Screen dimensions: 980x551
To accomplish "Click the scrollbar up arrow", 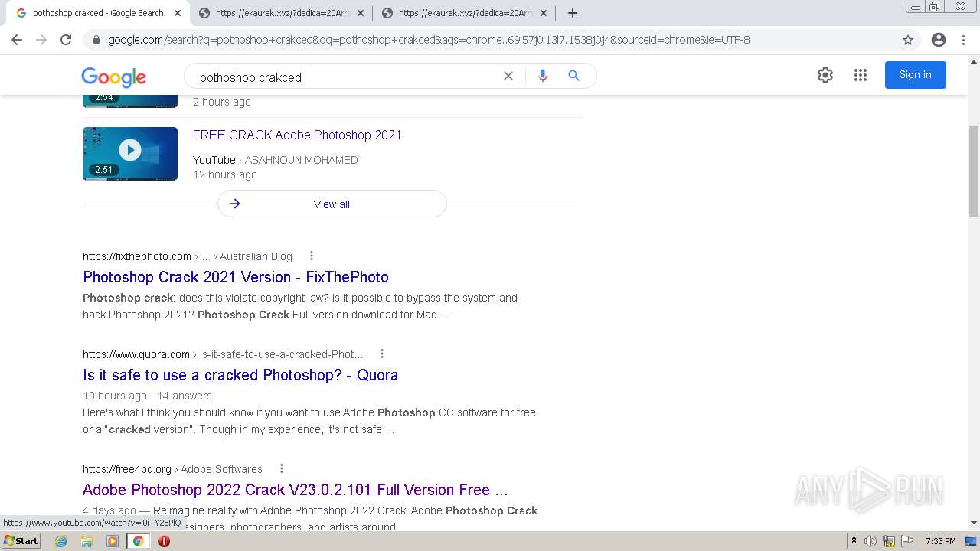I will (x=974, y=60).
